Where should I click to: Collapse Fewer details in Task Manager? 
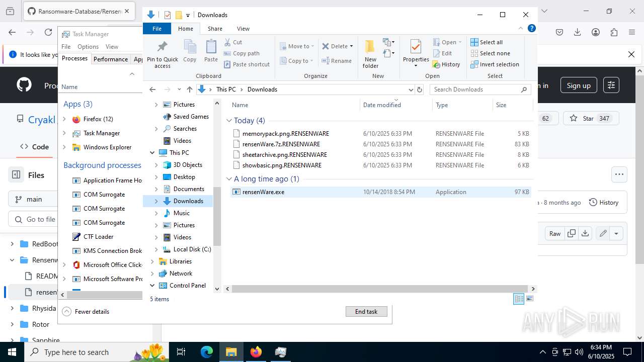click(x=86, y=312)
